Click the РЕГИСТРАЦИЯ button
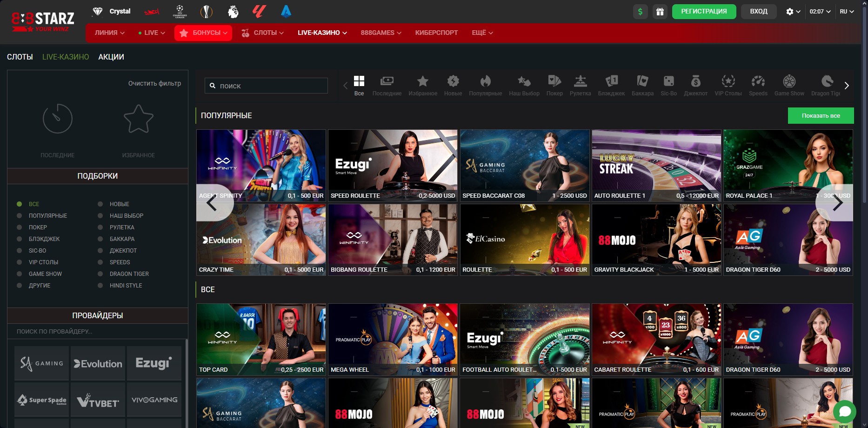 coord(704,12)
